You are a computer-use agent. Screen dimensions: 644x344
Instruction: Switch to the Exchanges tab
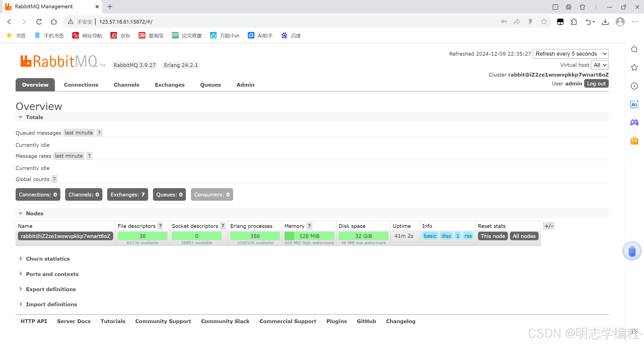pyautogui.click(x=170, y=85)
